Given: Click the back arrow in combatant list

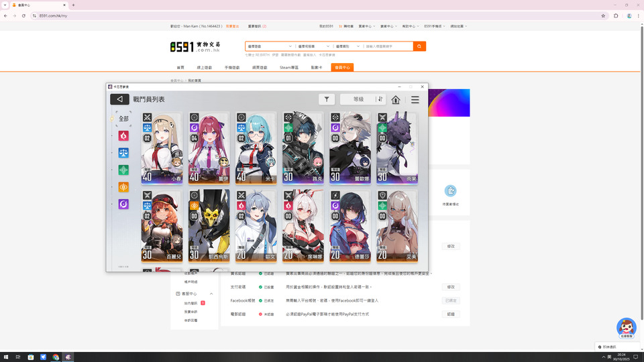Looking at the screenshot, I should pyautogui.click(x=119, y=99).
